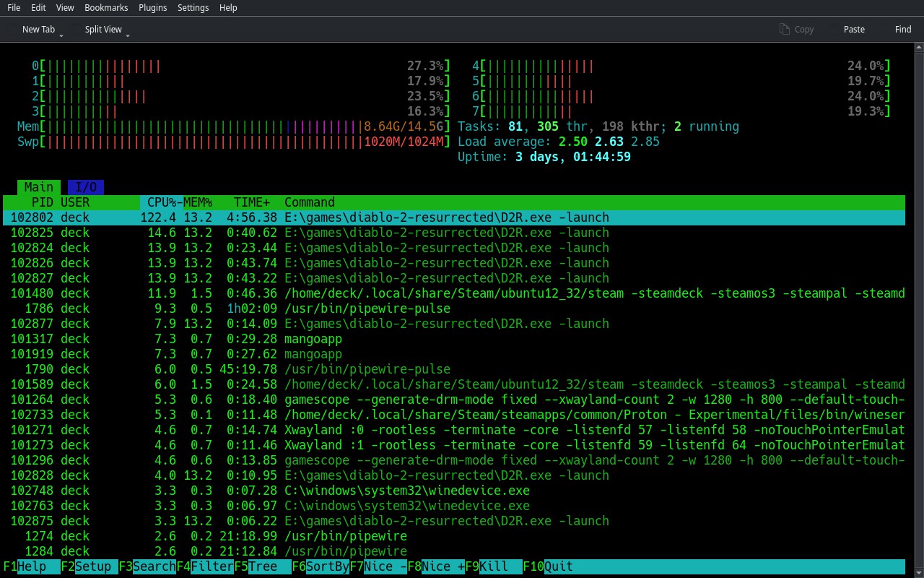Open the Settings menu

[x=193, y=7]
